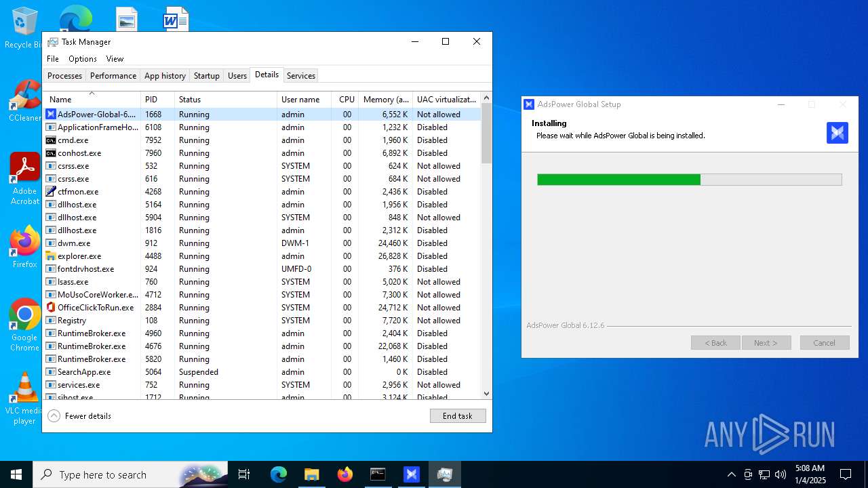Click the AdsPower icon in the setup title bar
868x488 pixels.
pos(529,104)
